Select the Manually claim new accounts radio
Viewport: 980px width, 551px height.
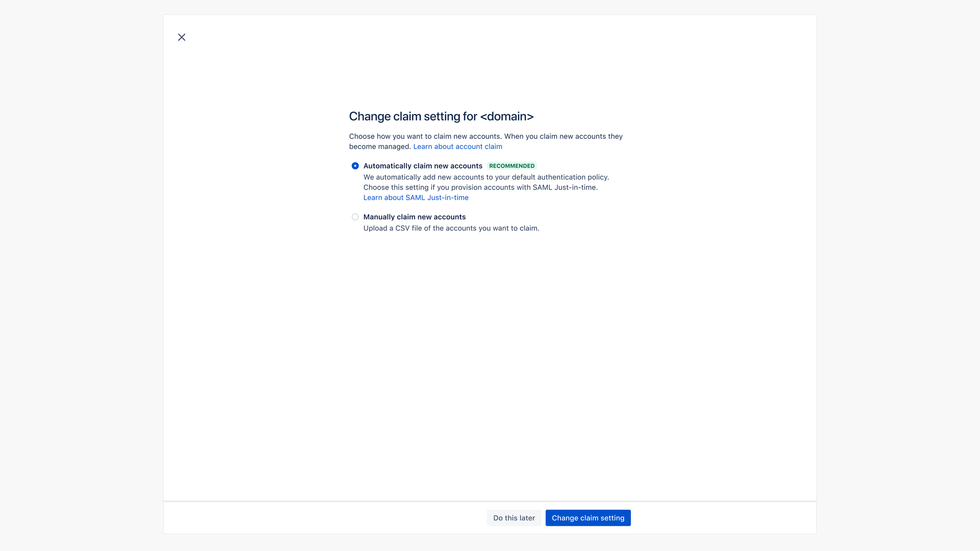[x=355, y=217]
